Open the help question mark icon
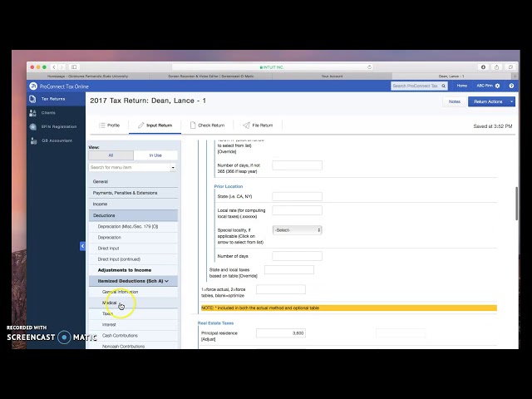This screenshot has width=532, height=399. pos(511,86)
